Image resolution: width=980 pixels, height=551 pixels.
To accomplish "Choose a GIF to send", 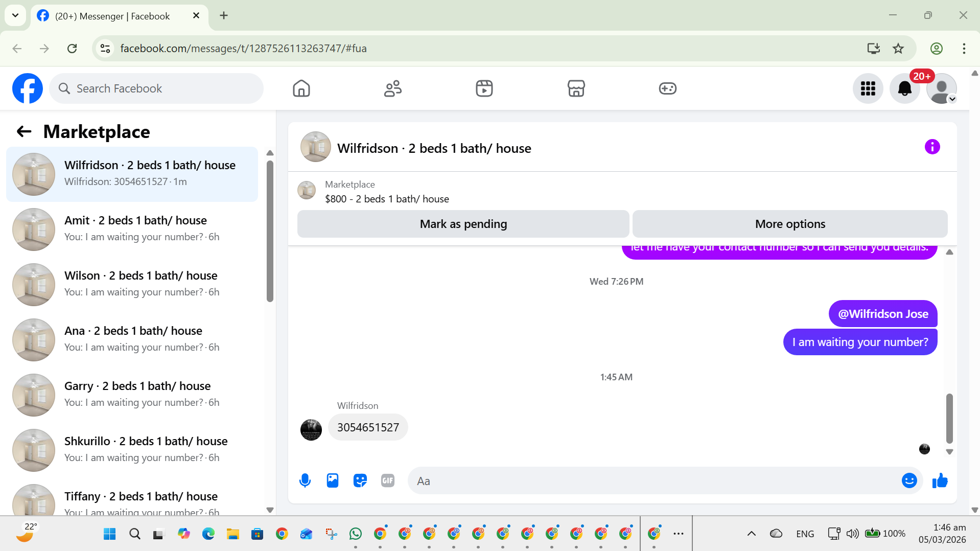I will click(x=388, y=481).
